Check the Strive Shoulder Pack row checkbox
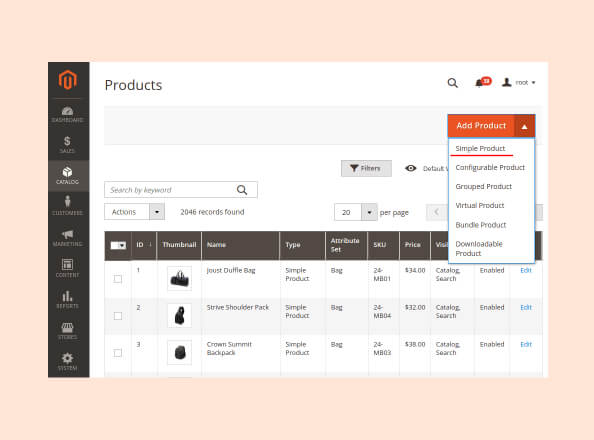The width and height of the screenshot is (594, 440). tap(118, 316)
